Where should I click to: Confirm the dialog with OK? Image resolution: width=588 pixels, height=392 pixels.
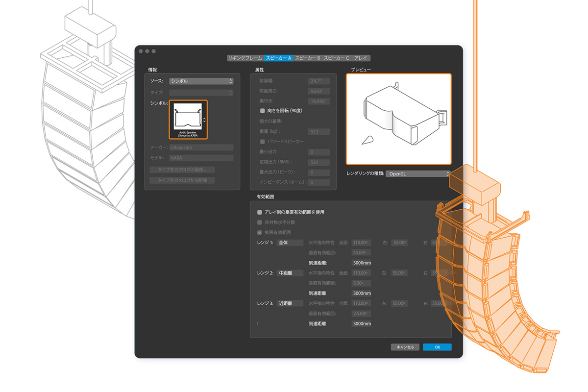coord(437,347)
